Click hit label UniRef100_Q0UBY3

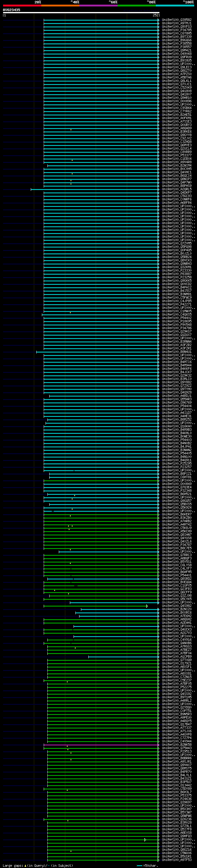[x=176, y=125]
